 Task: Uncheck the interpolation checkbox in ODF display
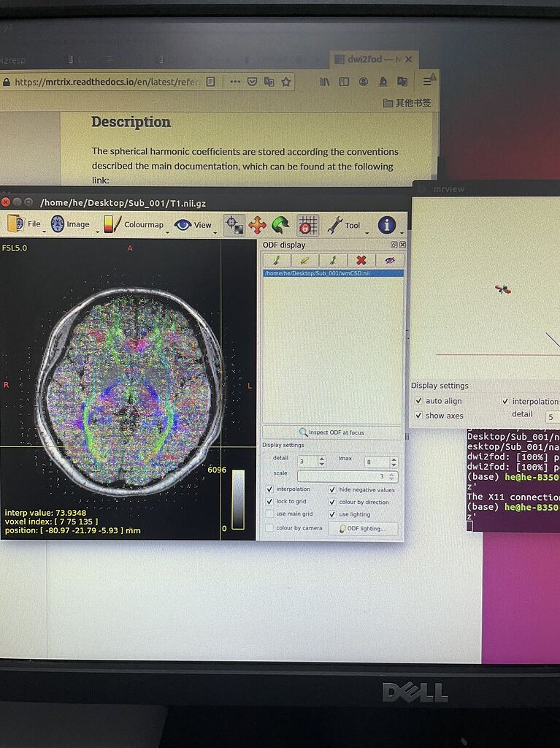click(x=269, y=489)
